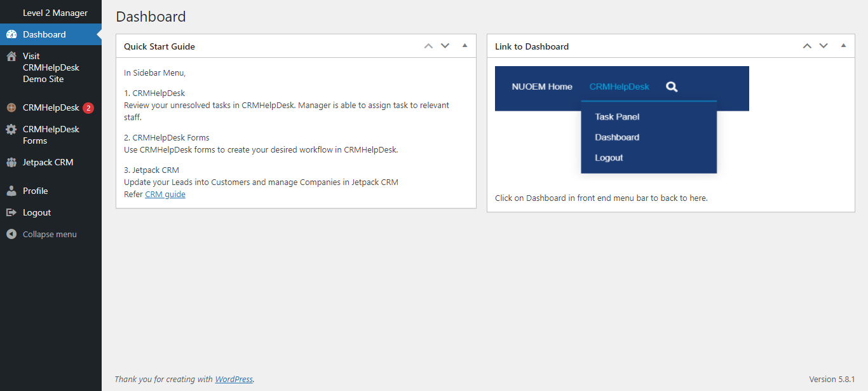Click Dashboard in the preview dropdown
The height and width of the screenshot is (391, 868).
[x=617, y=137]
